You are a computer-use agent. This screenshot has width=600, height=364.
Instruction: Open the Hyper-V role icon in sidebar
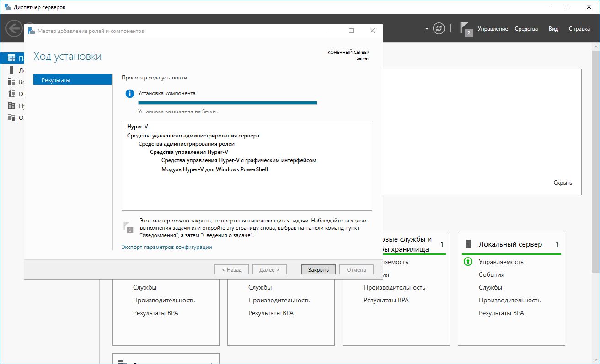tap(11, 106)
